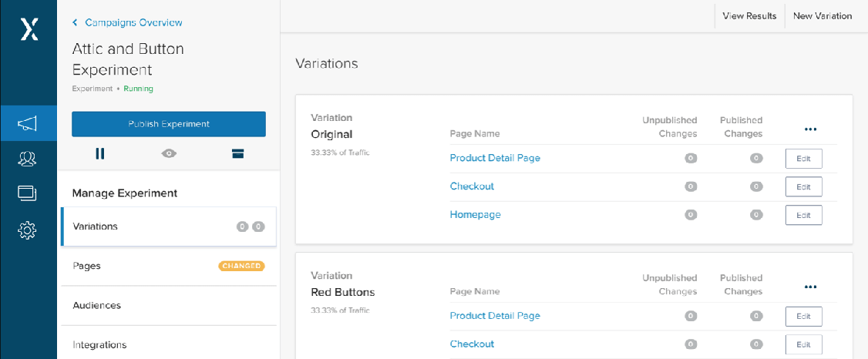Edit Product Detail Page in Original variation
868x359 pixels.
tap(803, 159)
